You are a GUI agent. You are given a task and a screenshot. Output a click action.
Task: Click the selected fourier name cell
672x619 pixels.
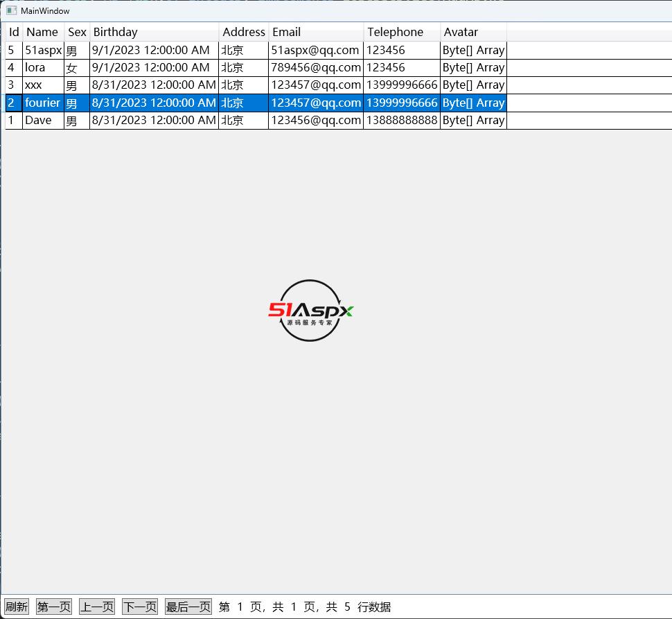point(43,103)
